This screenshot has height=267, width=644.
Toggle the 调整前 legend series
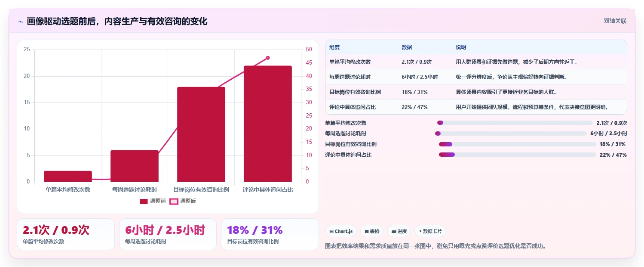[x=153, y=201]
